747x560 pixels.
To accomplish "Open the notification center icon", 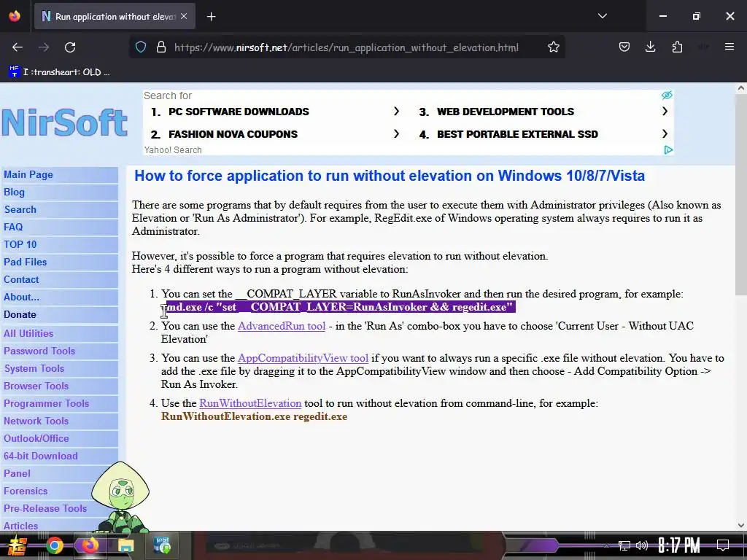I will 723,545.
